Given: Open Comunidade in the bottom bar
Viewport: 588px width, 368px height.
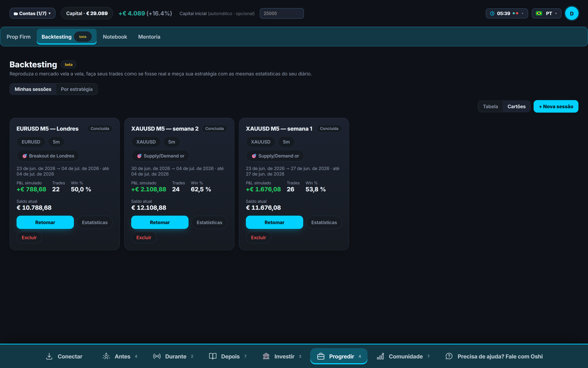Looking at the screenshot, I should click(x=403, y=356).
